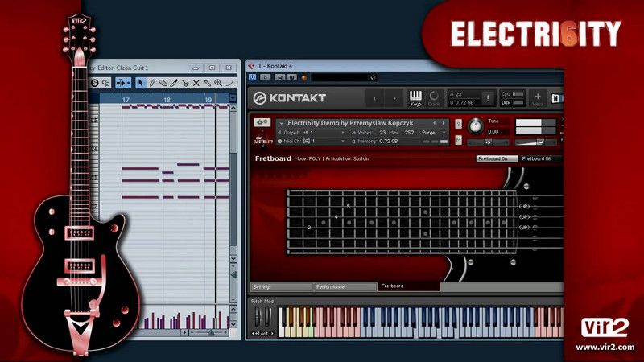Image resolution: width=644 pixels, height=362 pixels.
Task: Toggle the Keyb keyboard panel
Action: click(415, 98)
